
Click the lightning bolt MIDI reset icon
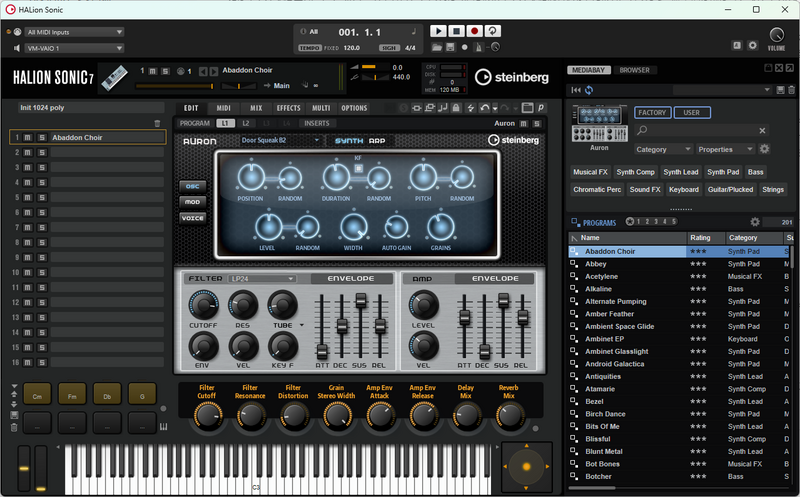[470, 108]
